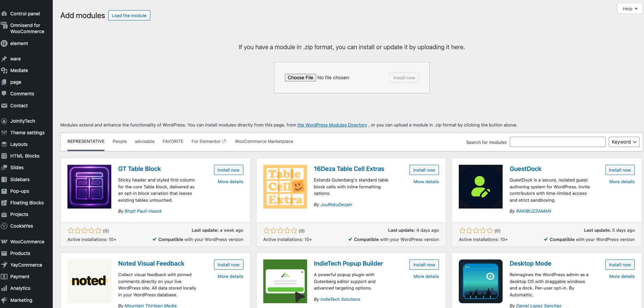
Task: Open the Slides icon in sidebar
Action: (4, 168)
